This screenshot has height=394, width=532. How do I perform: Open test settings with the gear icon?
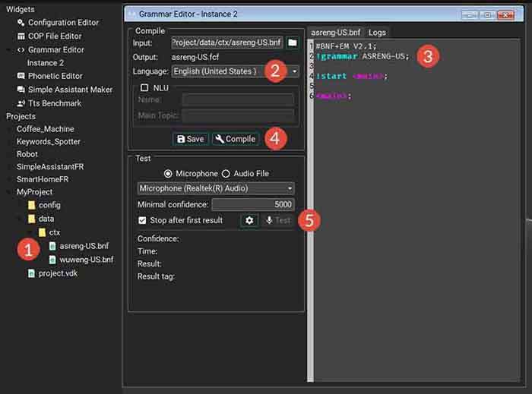click(249, 221)
